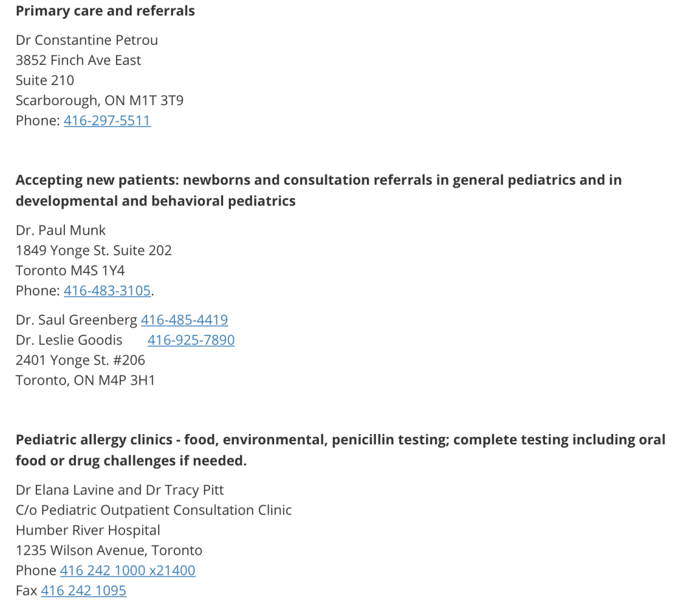Dial Dr. Saul Greenberg's number 416-485-4419
Viewport: 700px width, 609px height.
[x=184, y=320]
